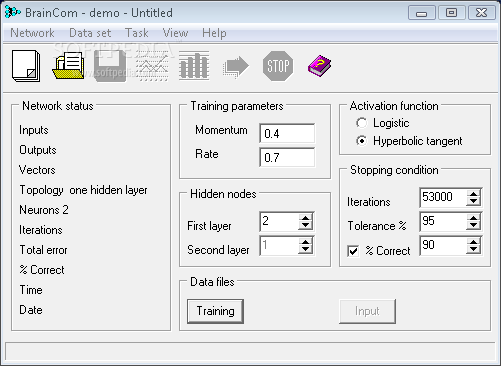Click the Rate input field
This screenshot has width=501, height=366.
coord(287,157)
